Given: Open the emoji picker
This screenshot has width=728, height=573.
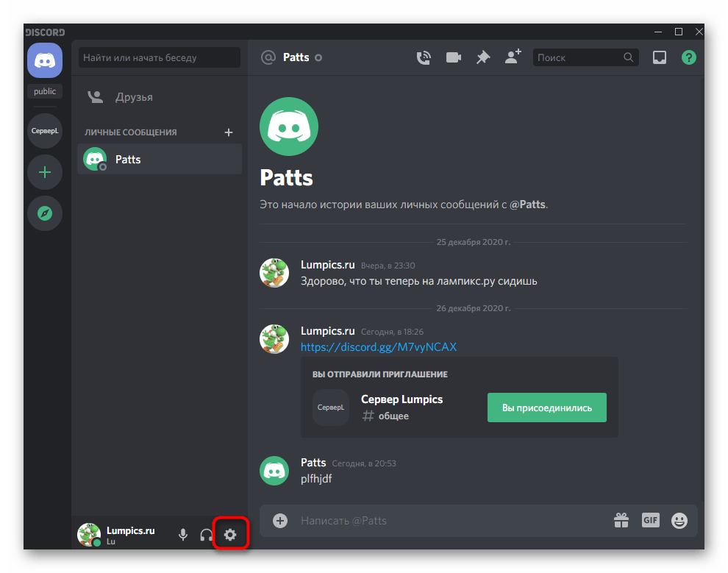Looking at the screenshot, I should 679,521.
